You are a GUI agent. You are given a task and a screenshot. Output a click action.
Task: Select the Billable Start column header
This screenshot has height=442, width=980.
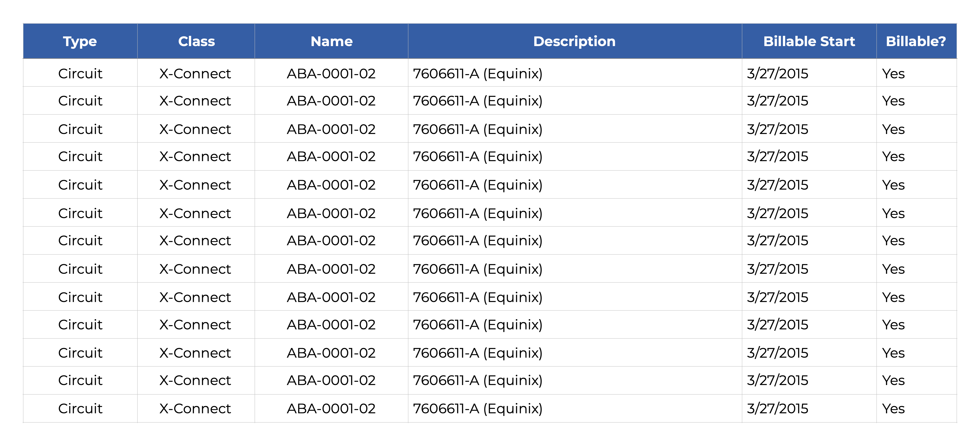[809, 41]
